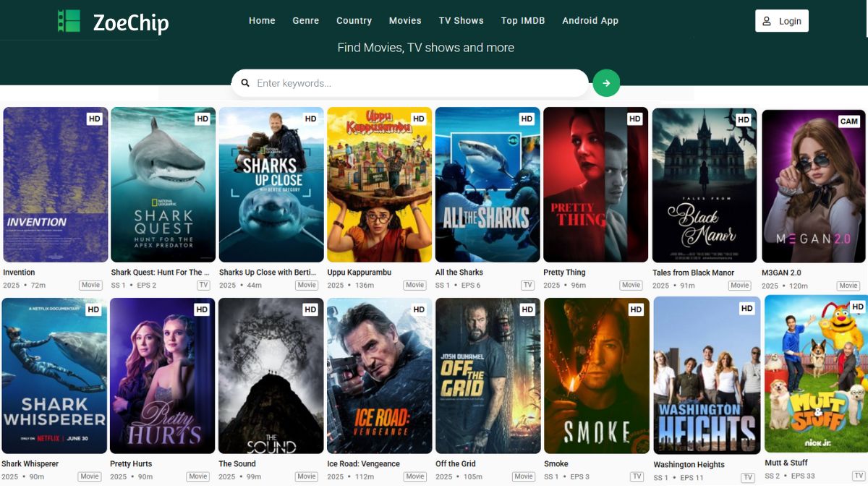Click the TV tag under Mutt & Stuff
This screenshot has height=488, width=868.
[859, 476]
